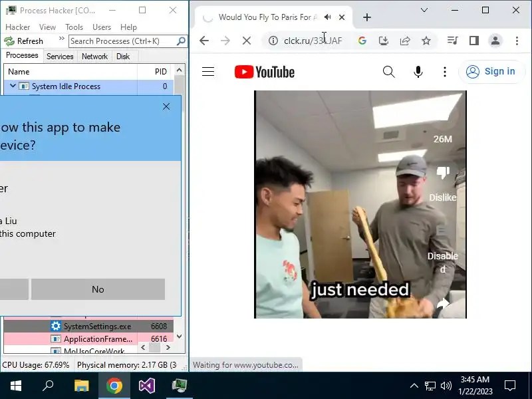This screenshot has width=532, height=399.
Task: Click the install app icon in address bar
Action: pos(384,41)
